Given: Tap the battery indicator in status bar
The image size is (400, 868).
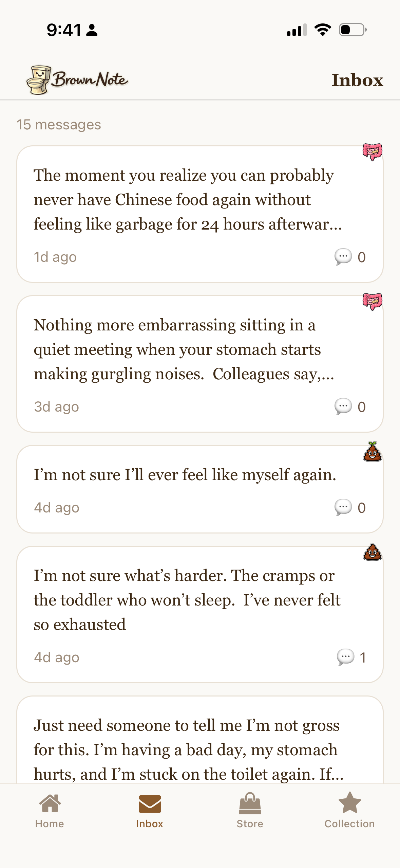Looking at the screenshot, I should [353, 30].
